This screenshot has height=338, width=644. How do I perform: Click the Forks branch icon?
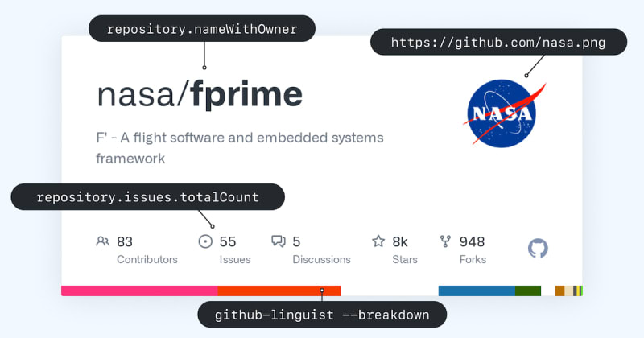pyautogui.click(x=445, y=241)
